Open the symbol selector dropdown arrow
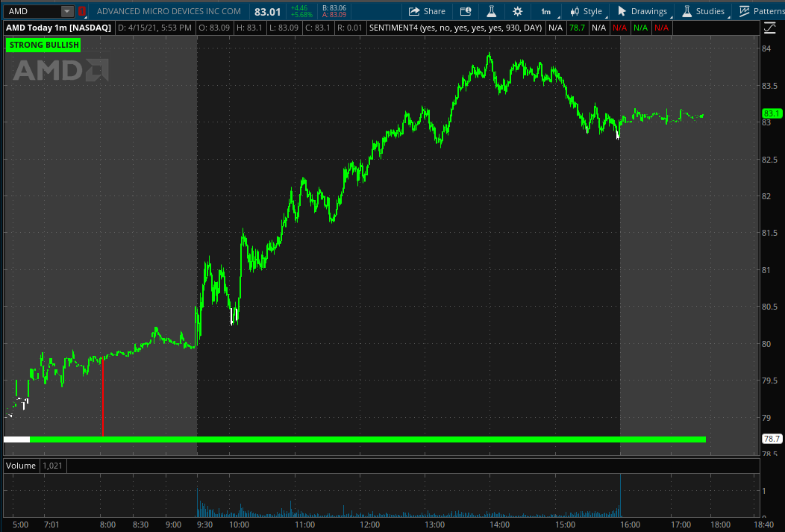 [67, 11]
